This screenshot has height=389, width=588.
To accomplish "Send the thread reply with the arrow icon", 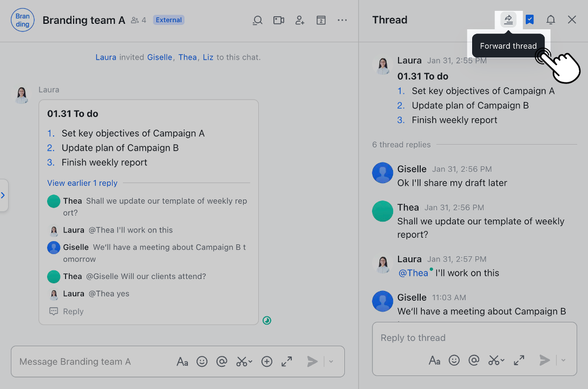I will (x=545, y=360).
